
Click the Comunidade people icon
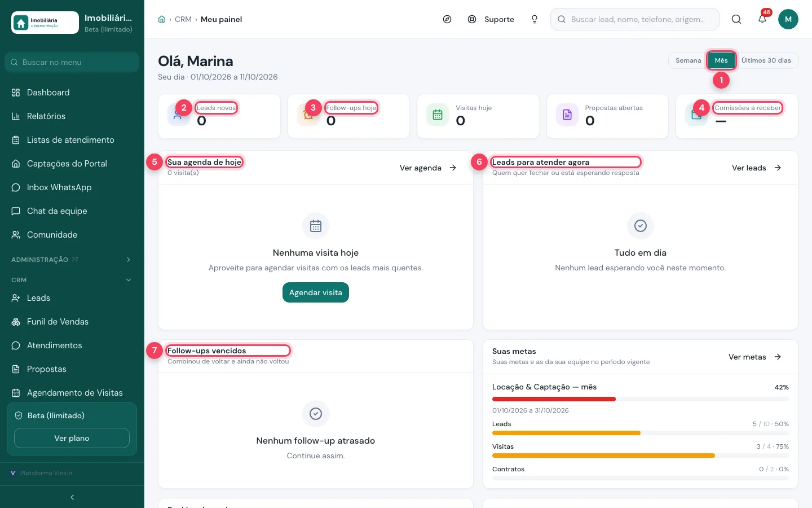pos(16,235)
